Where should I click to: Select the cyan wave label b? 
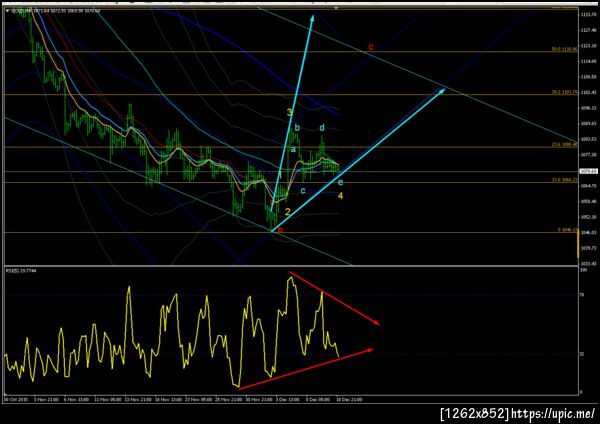tap(297, 127)
